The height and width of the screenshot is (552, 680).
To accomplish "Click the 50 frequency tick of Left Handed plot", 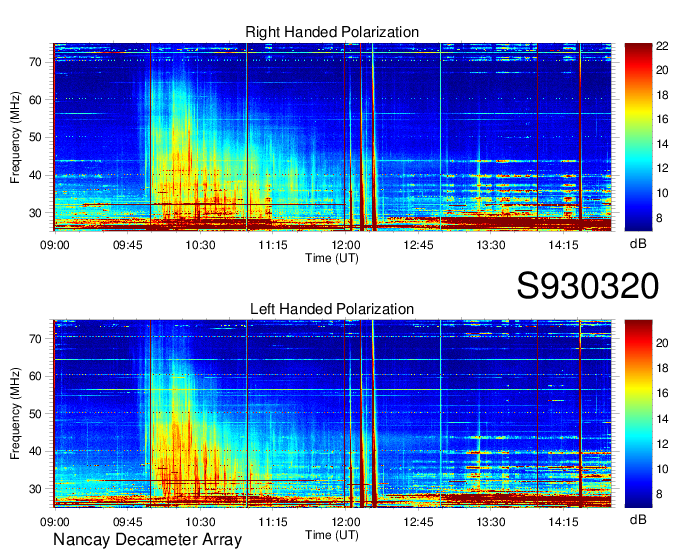I will [x=35, y=414].
